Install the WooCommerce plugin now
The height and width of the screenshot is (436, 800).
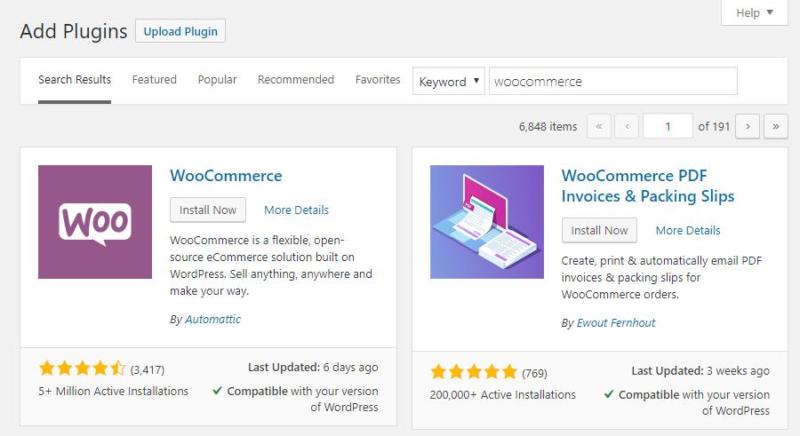tap(208, 210)
